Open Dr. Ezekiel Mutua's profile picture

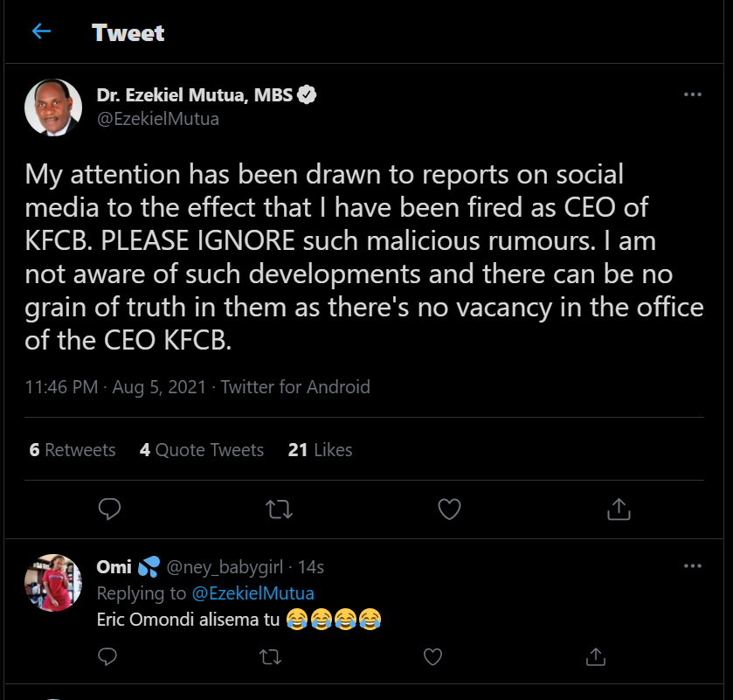(53, 107)
